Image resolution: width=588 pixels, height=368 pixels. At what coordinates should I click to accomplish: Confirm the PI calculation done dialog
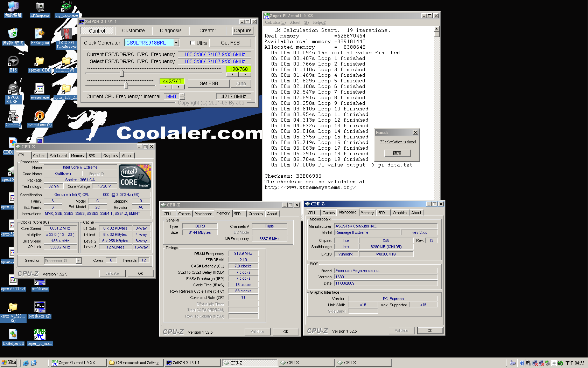pyautogui.click(x=397, y=153)
